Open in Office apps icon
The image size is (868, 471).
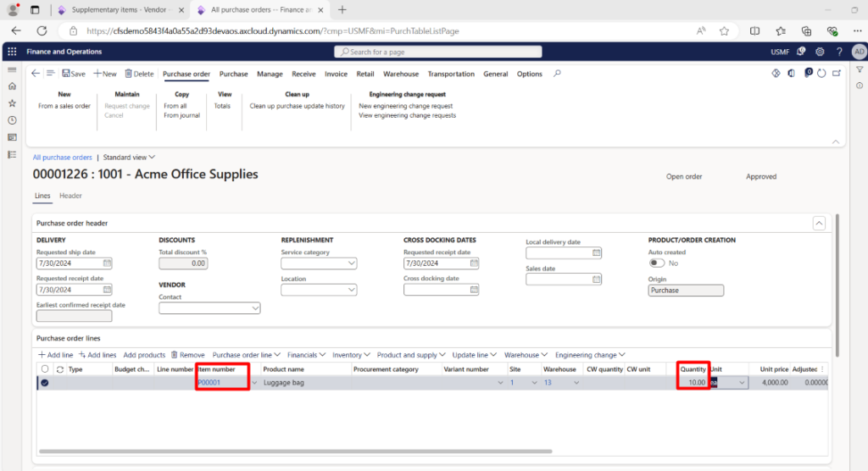pos(792,73)
